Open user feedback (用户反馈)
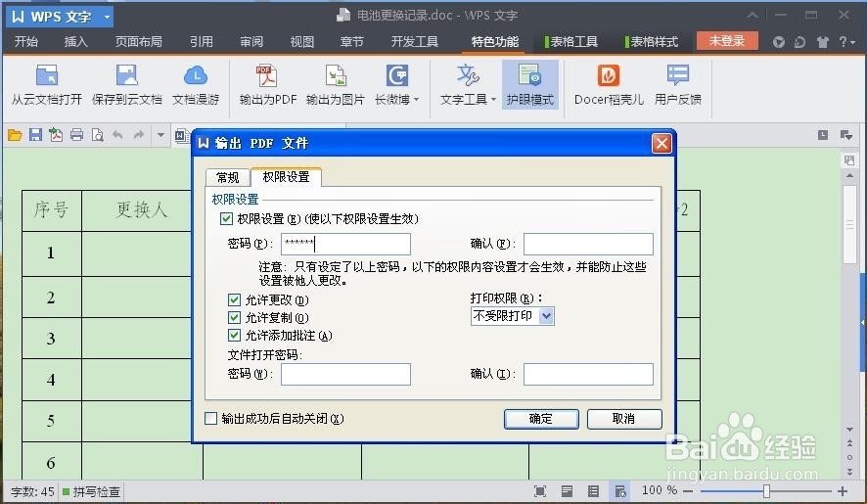This screenshot has height=504, width=867. point(678,84)
